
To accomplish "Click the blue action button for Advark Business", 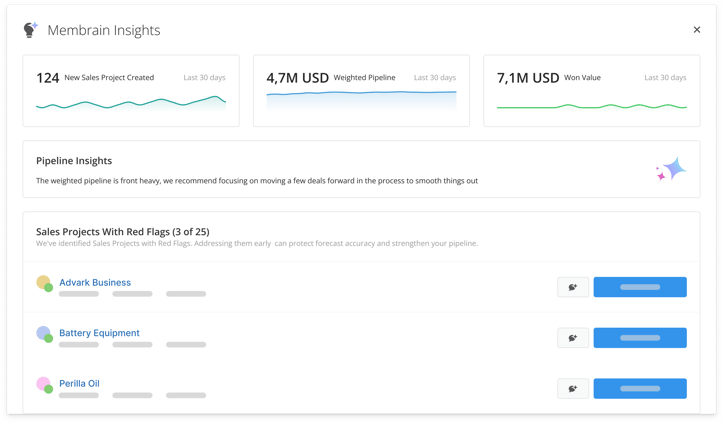I will pyautogui.click(x=640, y=287).
